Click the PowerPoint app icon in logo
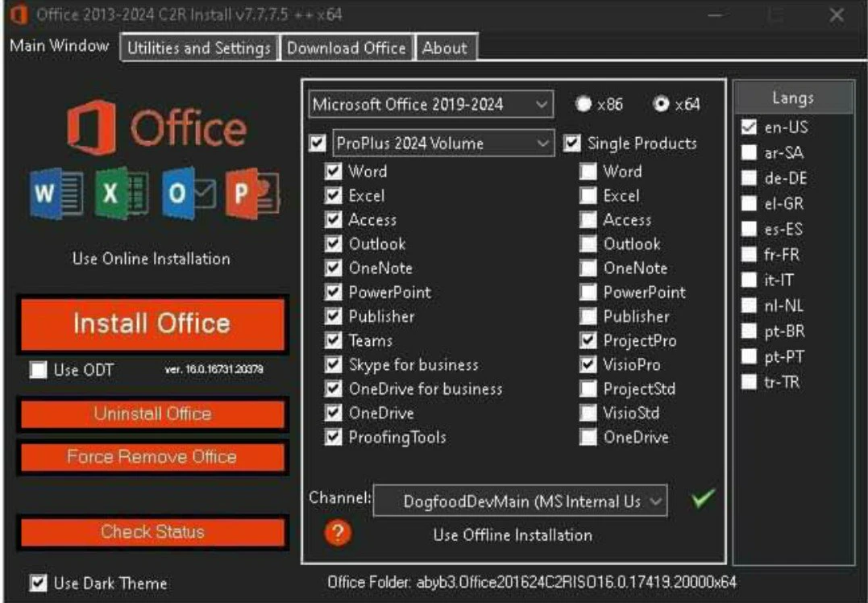 coord(252,195)
